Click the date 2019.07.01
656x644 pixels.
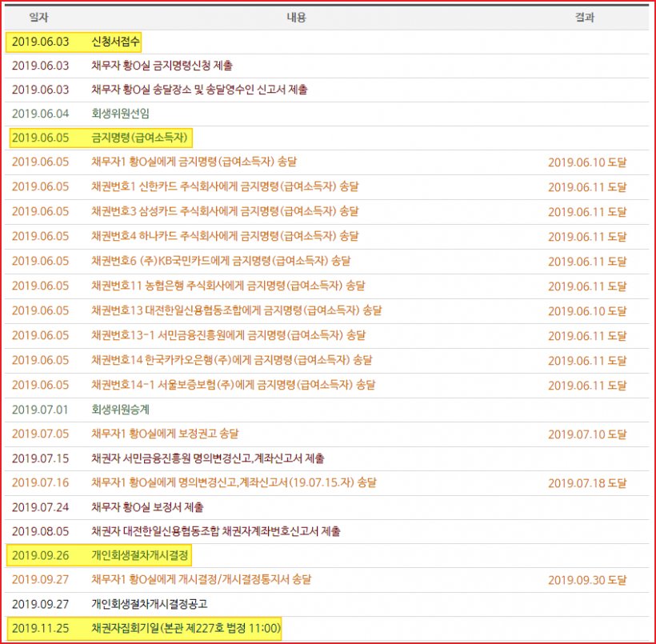point(40,410)
